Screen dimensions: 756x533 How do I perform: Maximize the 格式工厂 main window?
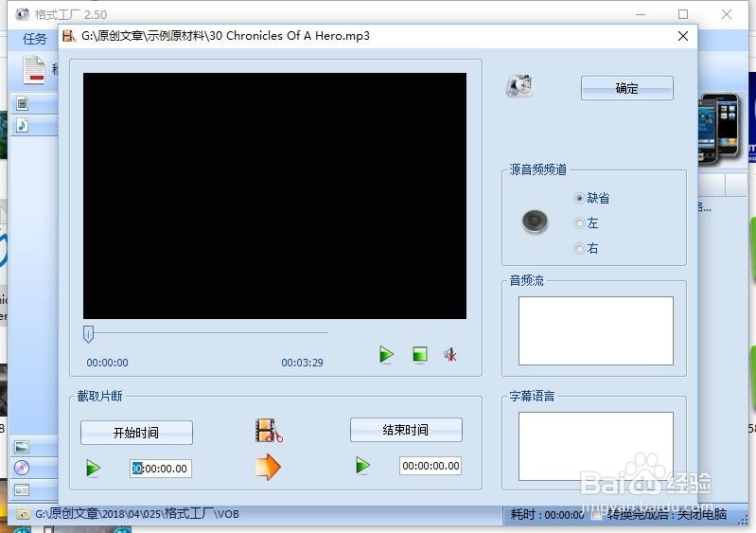(683, 14)
